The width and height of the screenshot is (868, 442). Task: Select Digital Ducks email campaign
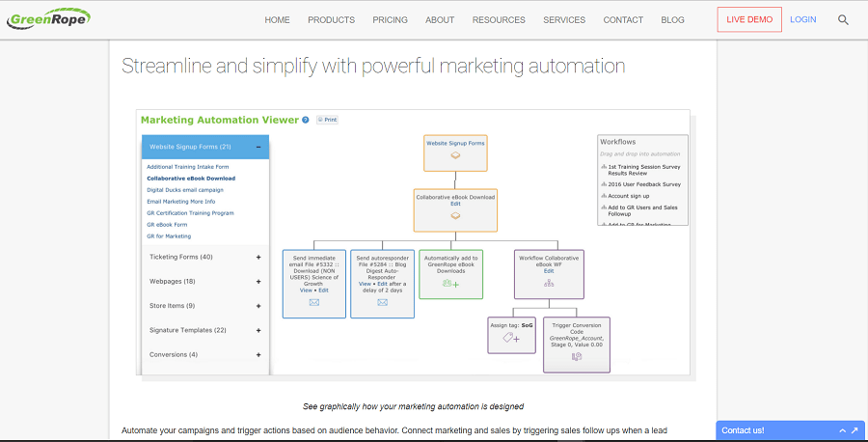(185, 190)
